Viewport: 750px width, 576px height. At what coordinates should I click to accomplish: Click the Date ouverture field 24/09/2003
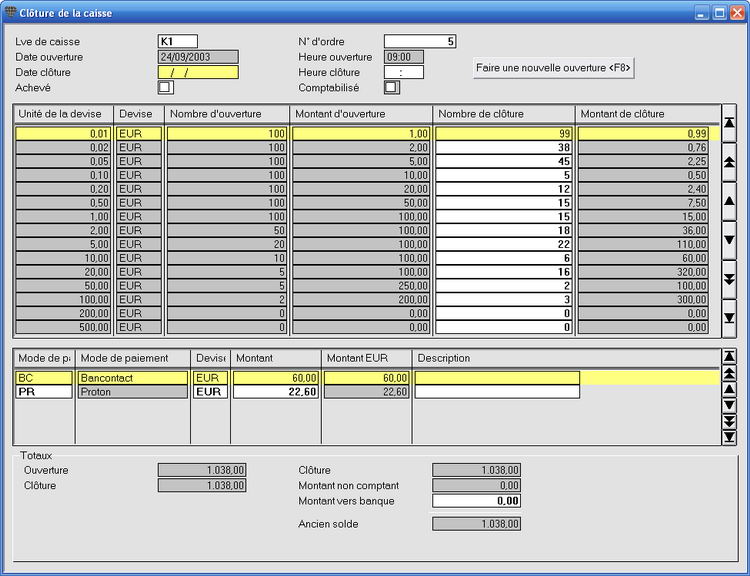tap(198, 57)
